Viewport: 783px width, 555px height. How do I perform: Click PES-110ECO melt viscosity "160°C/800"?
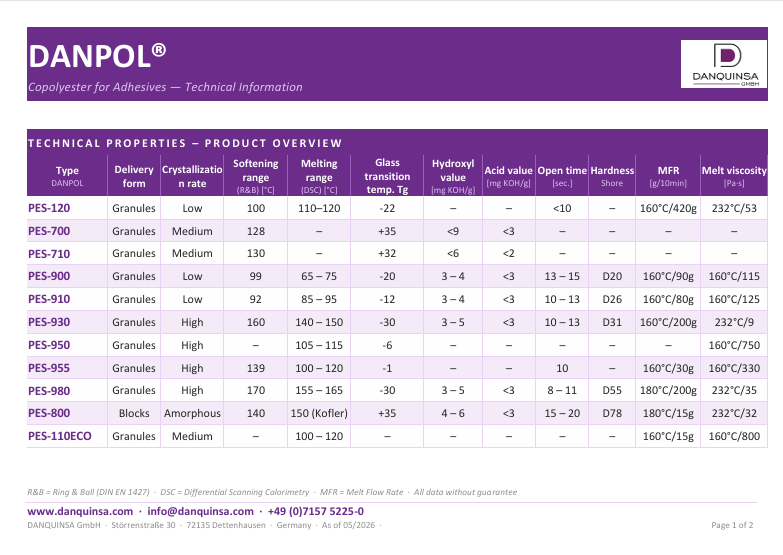(x=734, y=436)
